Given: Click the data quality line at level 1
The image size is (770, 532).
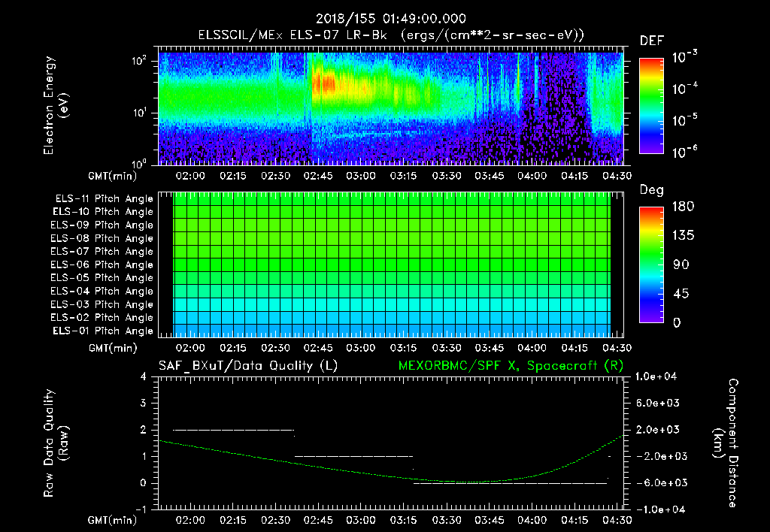Looking at the screenshot, I should 353,456.
